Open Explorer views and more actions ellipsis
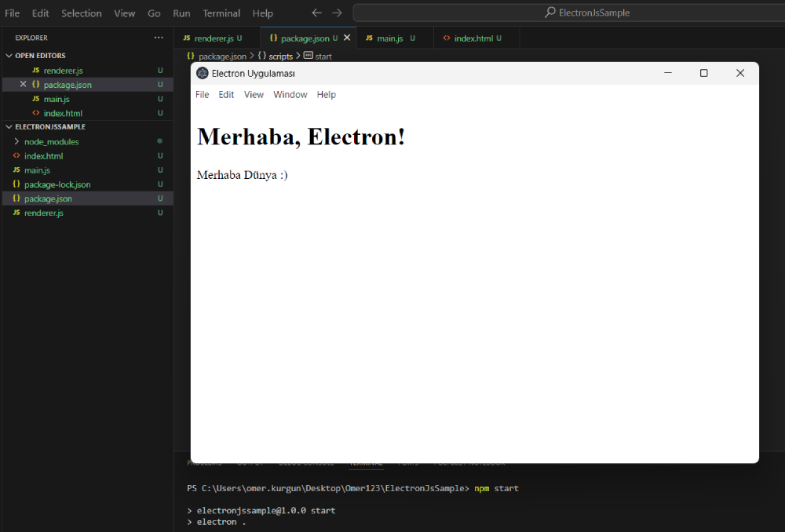Screen dimensions: 785x532 click(x=159, y=38)
